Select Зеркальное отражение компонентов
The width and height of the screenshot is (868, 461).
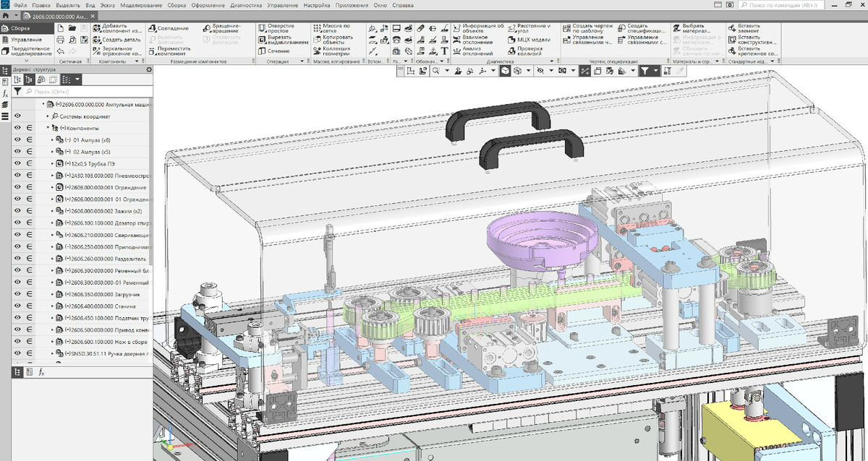pyautogui.click(x=117, y=50)
